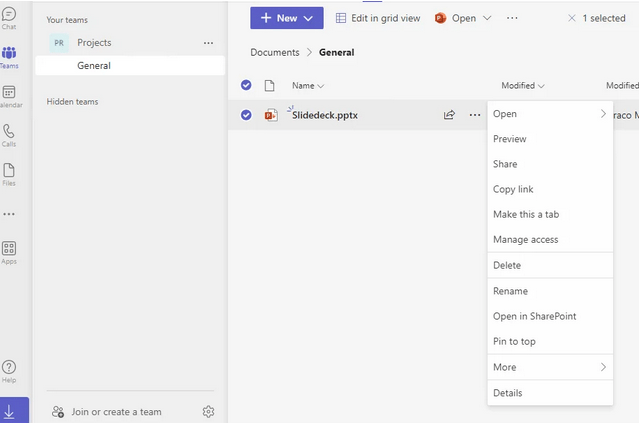Uncheck the Slidedeck.pptx selection checkbox
This screenshot has width=639, height=423.
pyautogui.click(x=246, y=115)
